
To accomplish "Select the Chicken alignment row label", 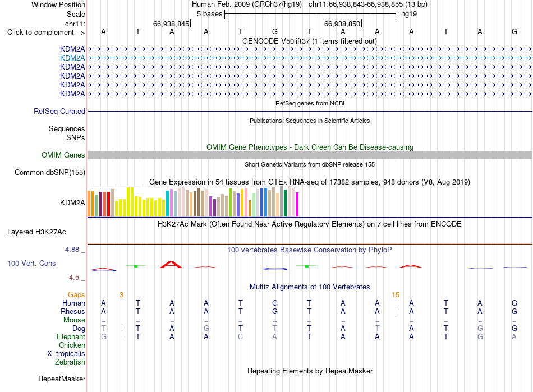I will click(72, 345).
